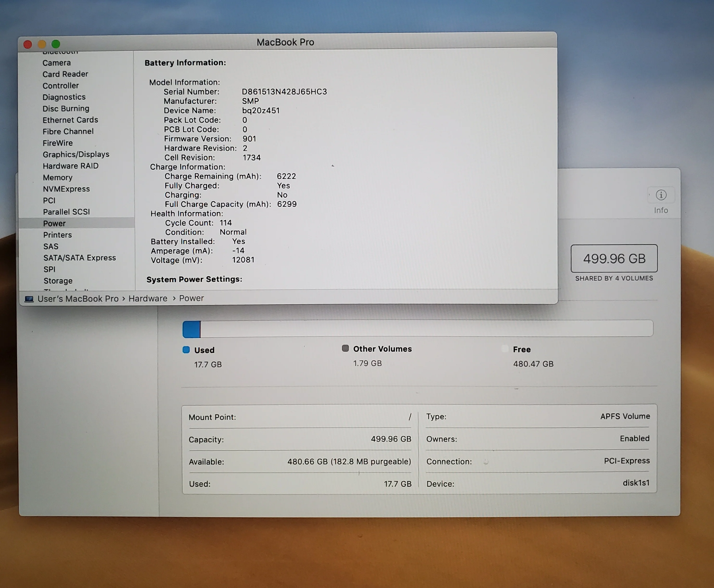Screen dimensions: 714x588
Task: Click the Type value APFS Volume
Action: coord(625,417)
